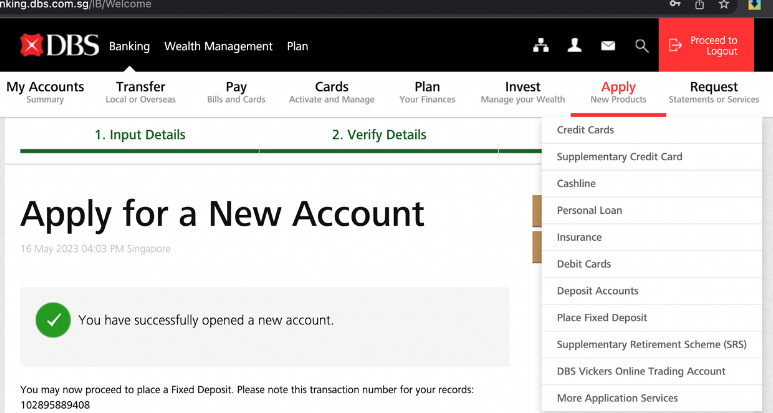
Task: Go to Wealth Management section
Action: 218,46
